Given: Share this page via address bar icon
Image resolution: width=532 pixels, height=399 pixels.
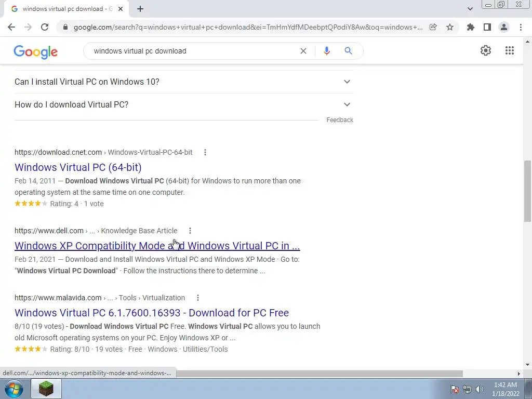Looking at the screenshot, I should click(433, 27).
